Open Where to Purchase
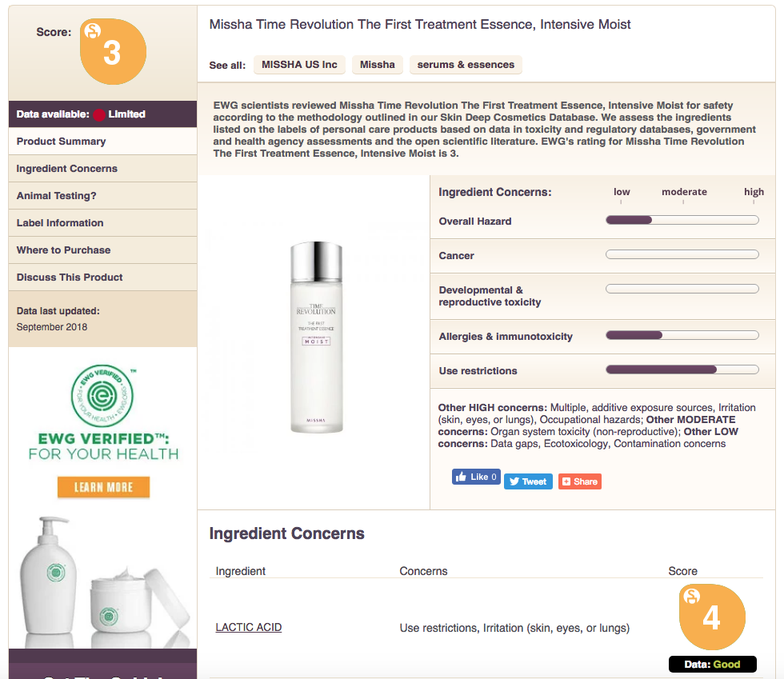Screen dimensions: 784x679 (x=102, y=250)
